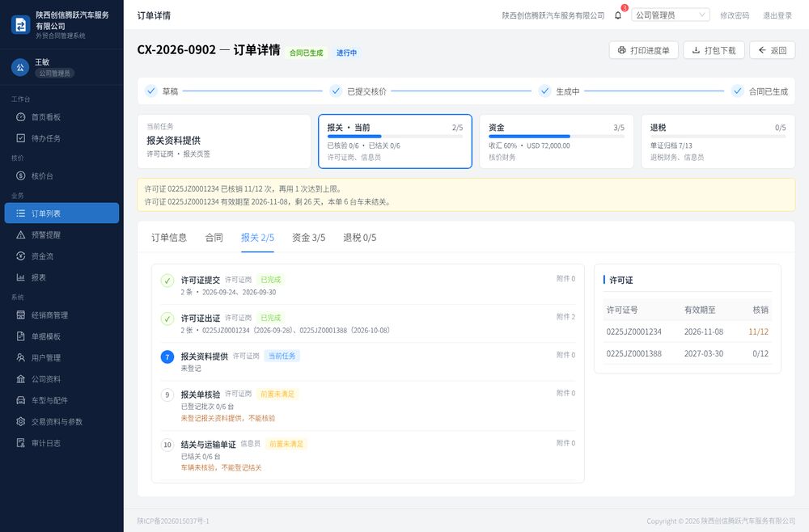Click step number 10 circle for 结关与运输单证
Image resolution: width=809 pixels, height=532 pixels.
(167, 445)
